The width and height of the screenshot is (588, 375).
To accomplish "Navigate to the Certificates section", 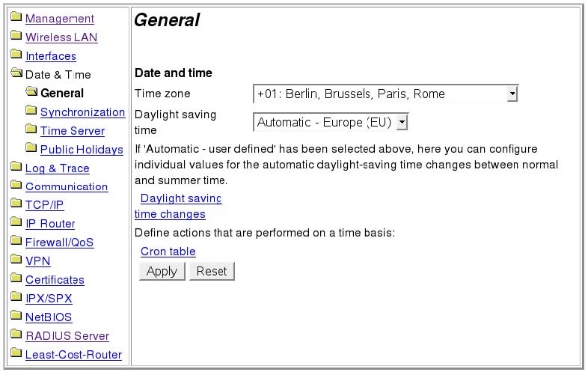I will tap(55, 280).
